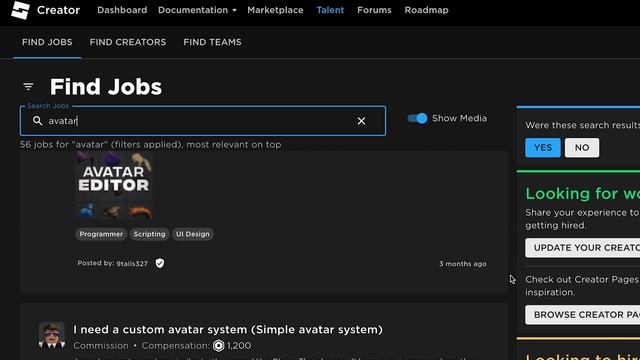
Task: Switch to the FIND TEAMS tab
Action: [212, 42]
